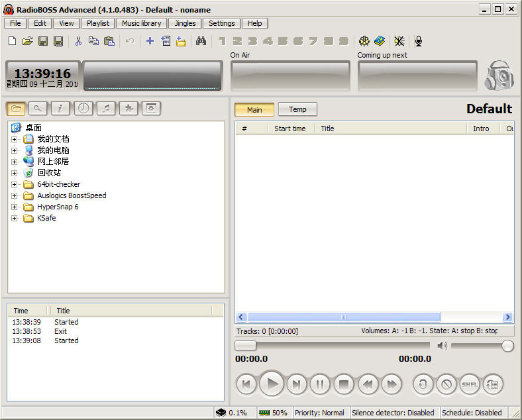The width and height of the screenshot is (522, 420).
Task: Click the binoculars search icon in toolbar
Action: (201, 41)
